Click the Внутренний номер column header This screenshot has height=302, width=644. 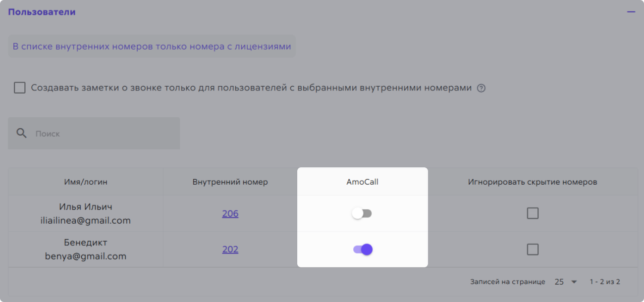[x=230, y=182]
